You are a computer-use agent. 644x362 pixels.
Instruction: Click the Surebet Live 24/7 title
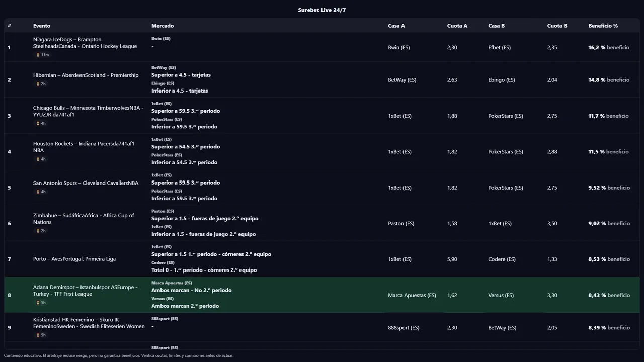[x=321, y=10]
